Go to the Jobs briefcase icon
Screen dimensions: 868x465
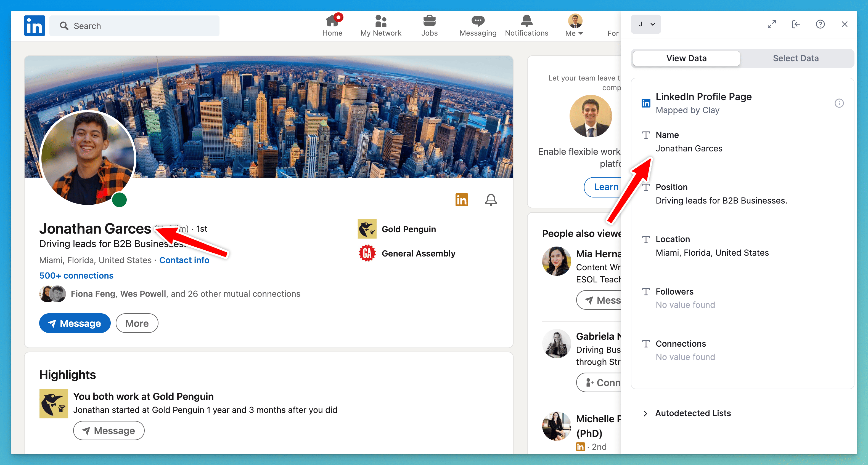coord(429,22)
